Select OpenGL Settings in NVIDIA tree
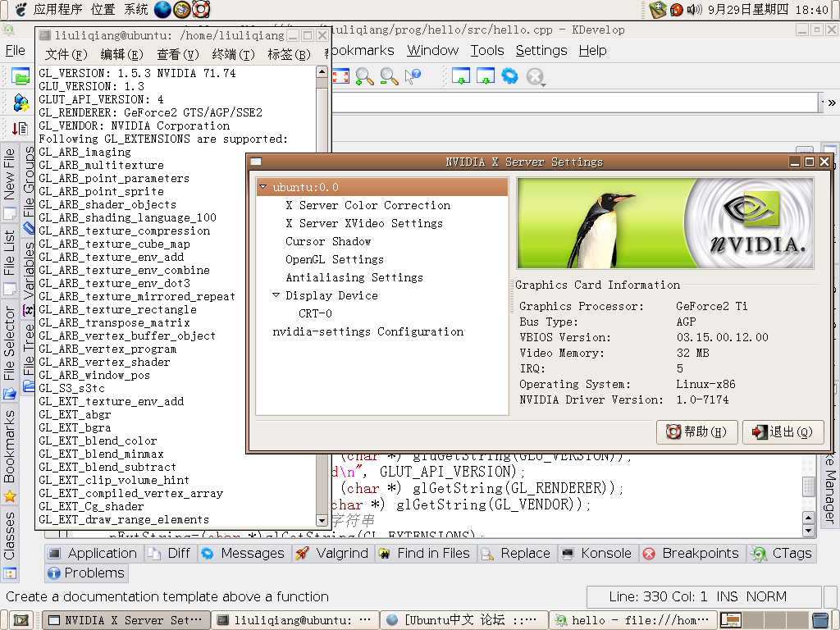Screen dimensions: 840x630 [x=335, y=259]
